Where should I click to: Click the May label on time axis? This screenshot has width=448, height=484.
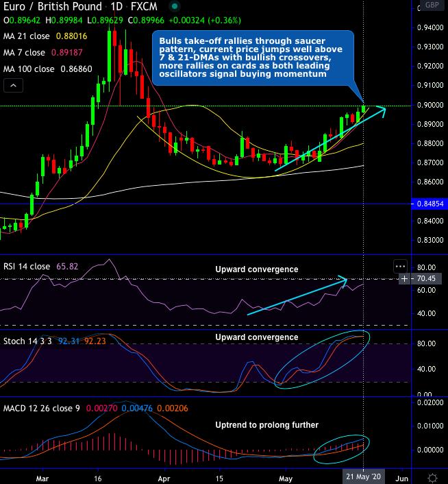coord(286,479)
